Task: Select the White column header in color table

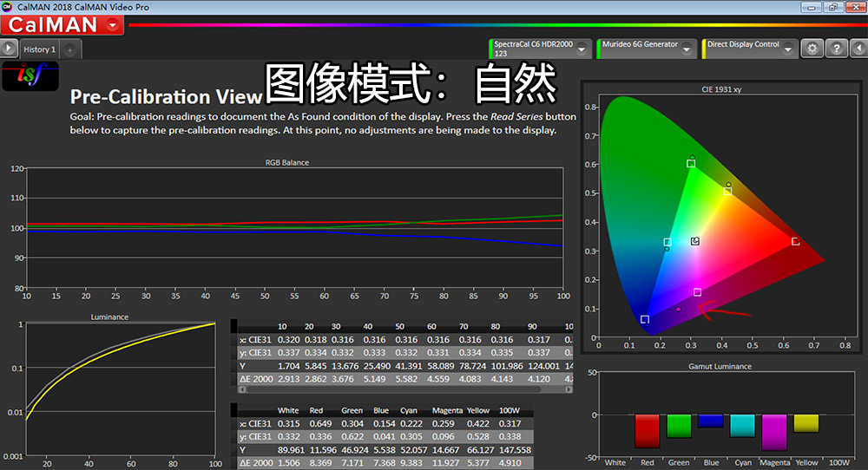Action: 288,410
